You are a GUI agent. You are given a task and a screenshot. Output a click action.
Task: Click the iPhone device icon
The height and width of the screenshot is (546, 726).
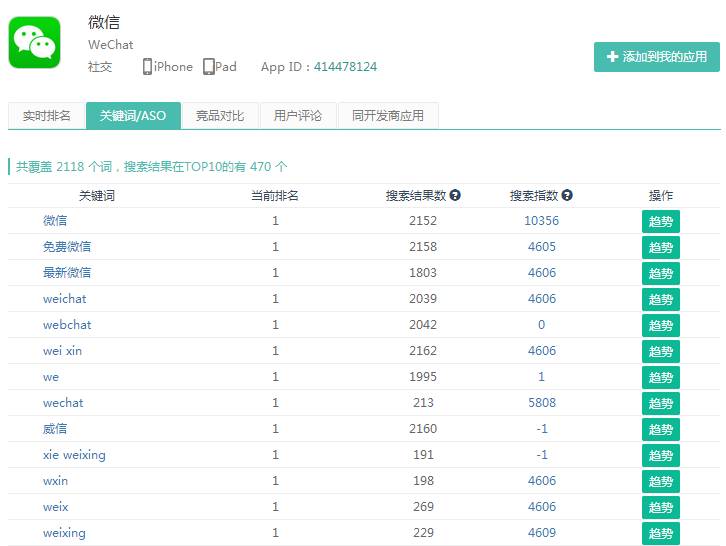[x=147, y=67]
